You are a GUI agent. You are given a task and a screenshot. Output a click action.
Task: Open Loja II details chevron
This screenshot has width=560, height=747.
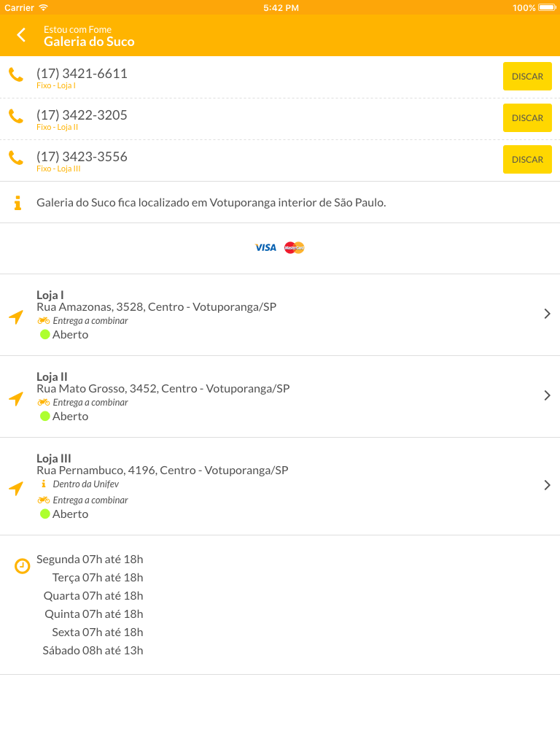click(x=547, y=396)
